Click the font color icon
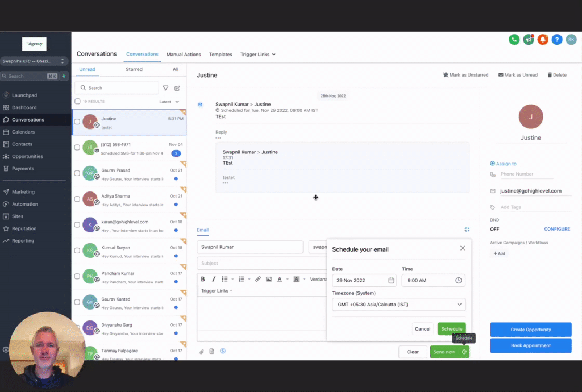This screenshot has height=392, width=582. 280,280
